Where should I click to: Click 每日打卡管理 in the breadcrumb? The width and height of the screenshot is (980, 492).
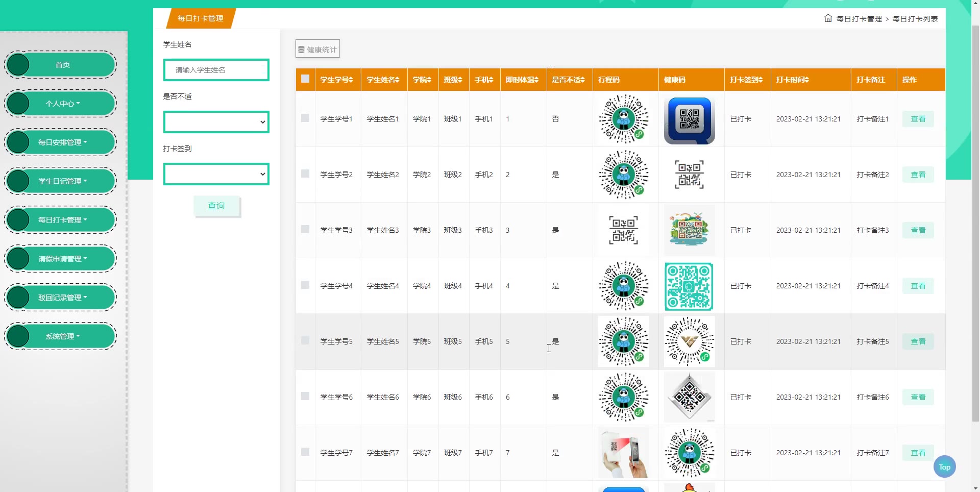[859, 19]
